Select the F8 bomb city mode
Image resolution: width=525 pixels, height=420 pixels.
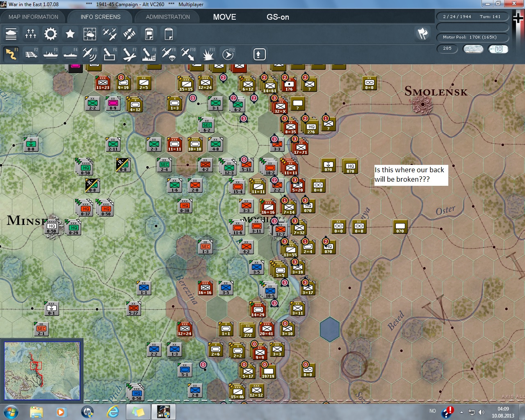tap(149, 54)
